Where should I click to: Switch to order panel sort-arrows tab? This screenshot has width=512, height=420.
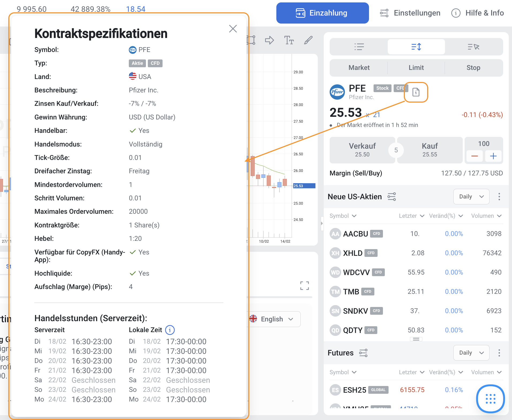tap(416, 47)
